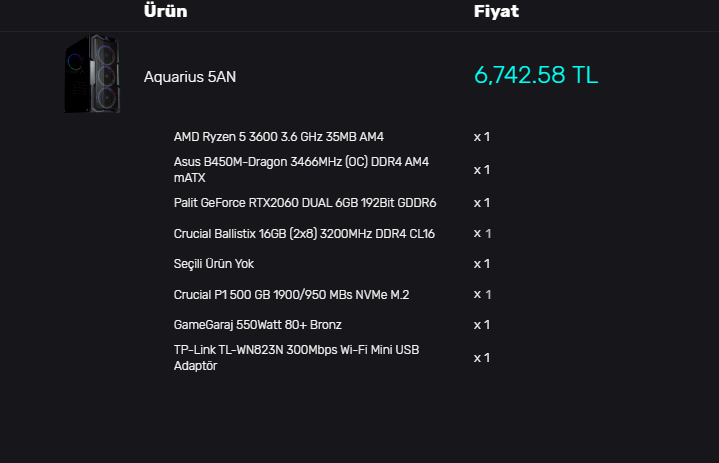719x463 pixels.
Task: Click quantity x 1 beside Seçili Ürün Yok
Action: 482,264
